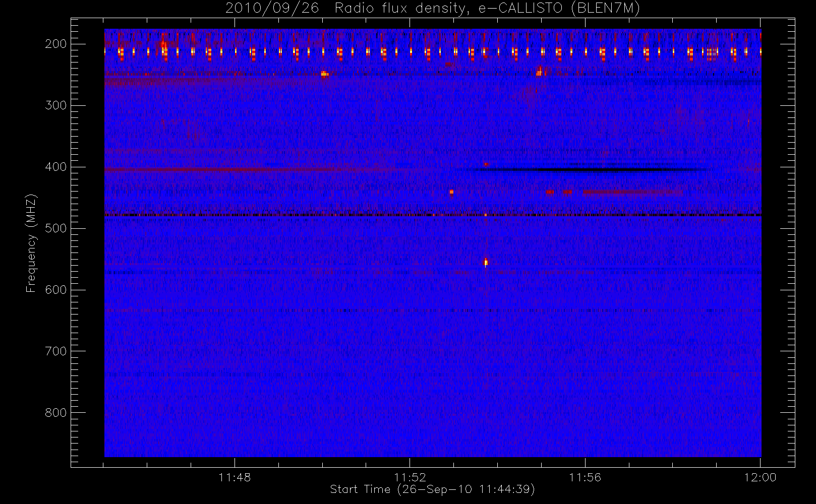
Task: Click the small orange burst near 250 MHz at 11:50
Action: coord(324,75)
